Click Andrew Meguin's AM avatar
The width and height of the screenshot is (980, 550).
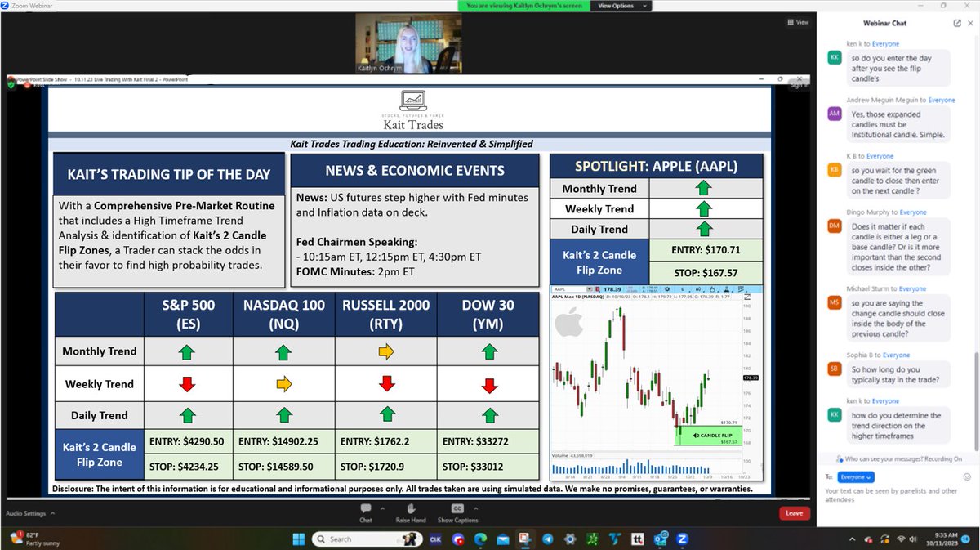[834, 114]
